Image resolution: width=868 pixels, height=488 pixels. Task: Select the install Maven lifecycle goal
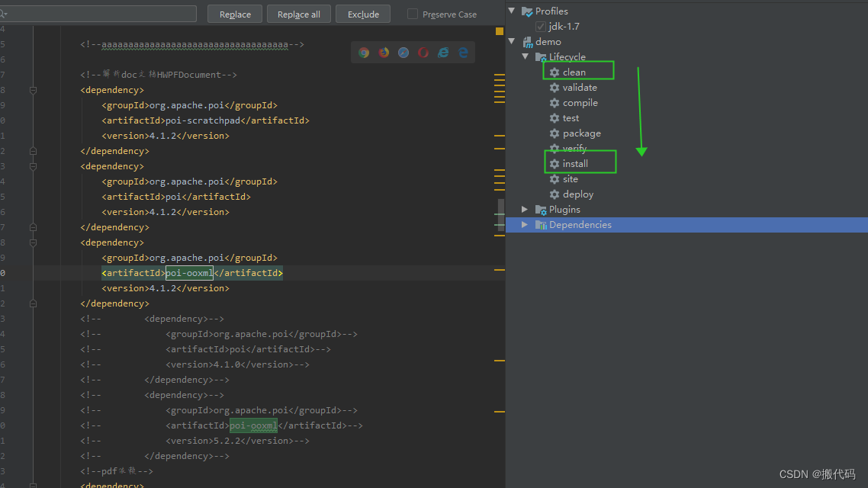tap(576, 163)
